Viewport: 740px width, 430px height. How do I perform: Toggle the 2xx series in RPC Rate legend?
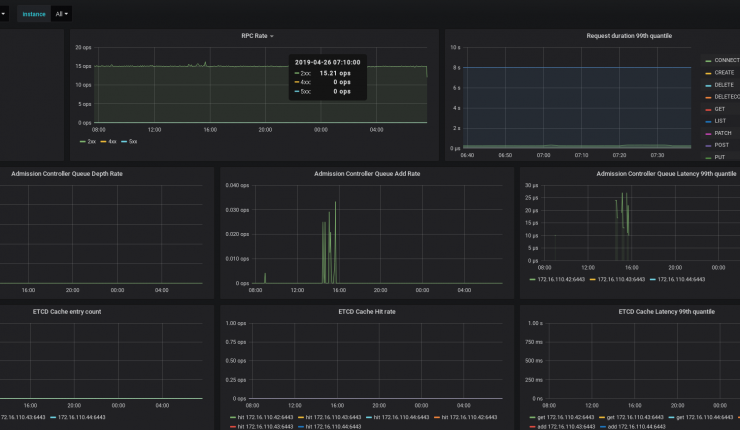(88, 142)
